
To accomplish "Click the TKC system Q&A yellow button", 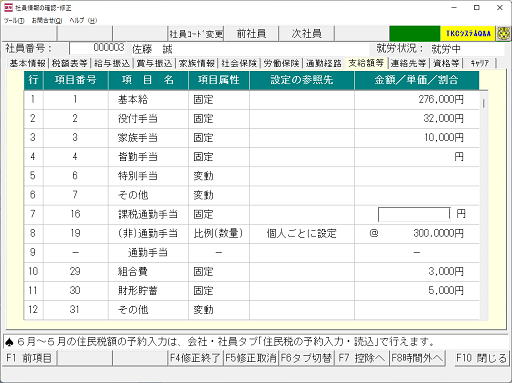I will tap(468, 34).
